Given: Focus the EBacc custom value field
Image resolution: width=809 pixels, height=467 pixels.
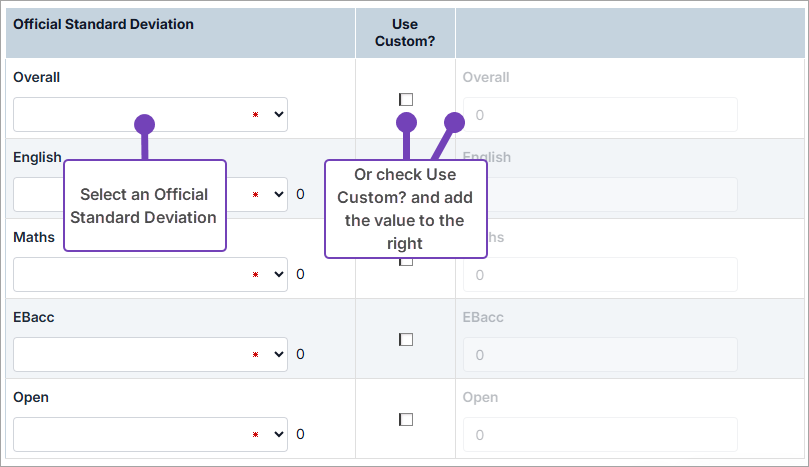Looking at the screenshot, I should 600,354.
